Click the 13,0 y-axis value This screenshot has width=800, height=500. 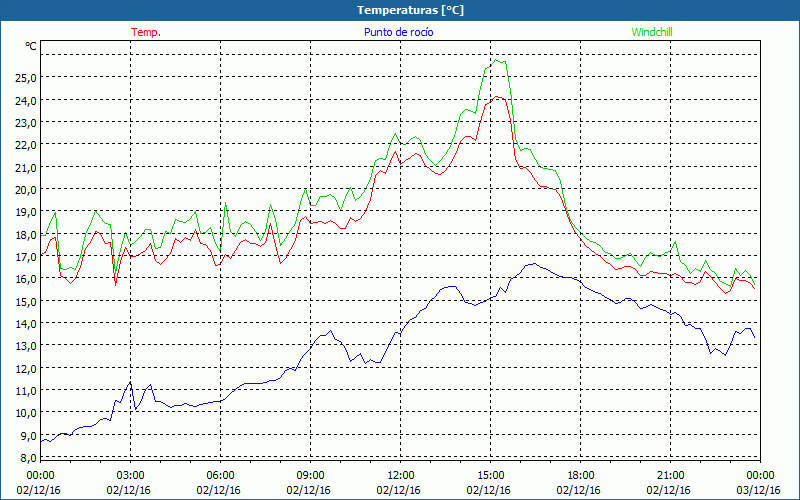coord(26,346)
